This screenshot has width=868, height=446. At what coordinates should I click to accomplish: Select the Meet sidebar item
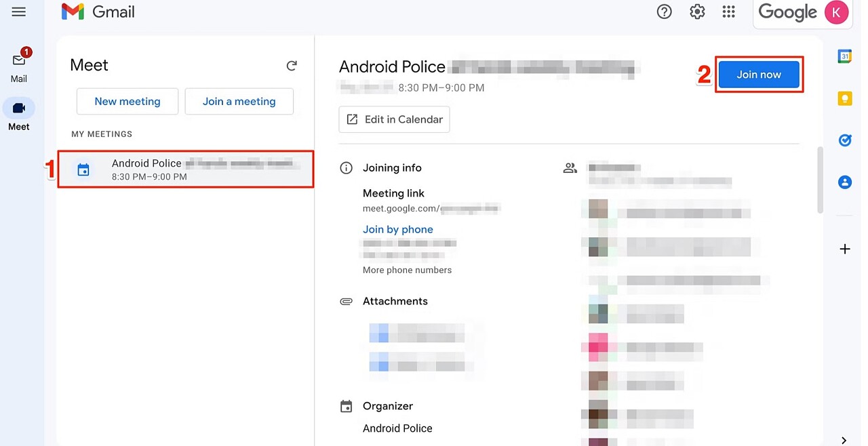(19, 114)
